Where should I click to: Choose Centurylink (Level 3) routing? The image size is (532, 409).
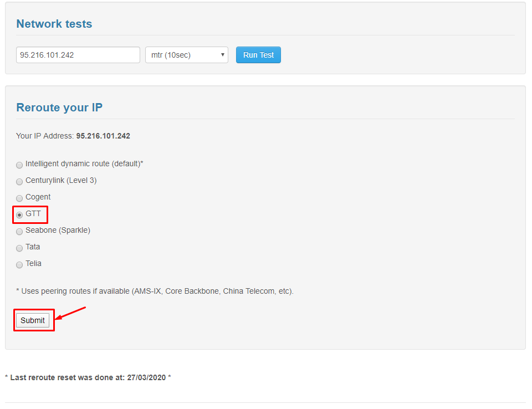(x=19, y=181)
